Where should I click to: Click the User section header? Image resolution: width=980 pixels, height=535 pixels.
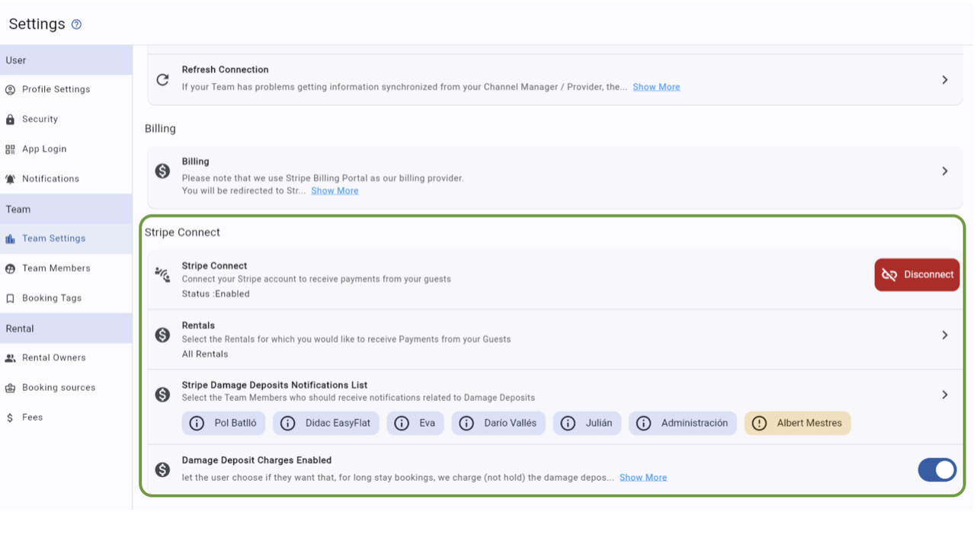click(66, 60)
